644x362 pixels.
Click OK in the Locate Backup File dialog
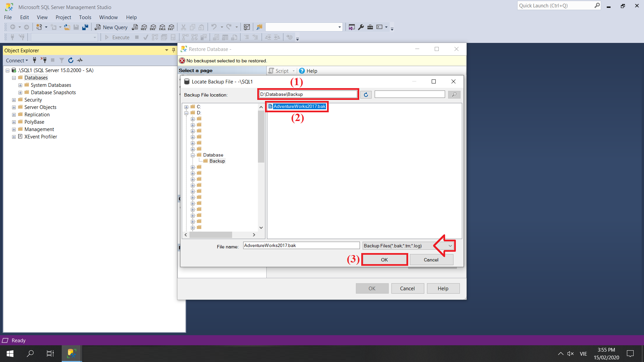[384, 259]
